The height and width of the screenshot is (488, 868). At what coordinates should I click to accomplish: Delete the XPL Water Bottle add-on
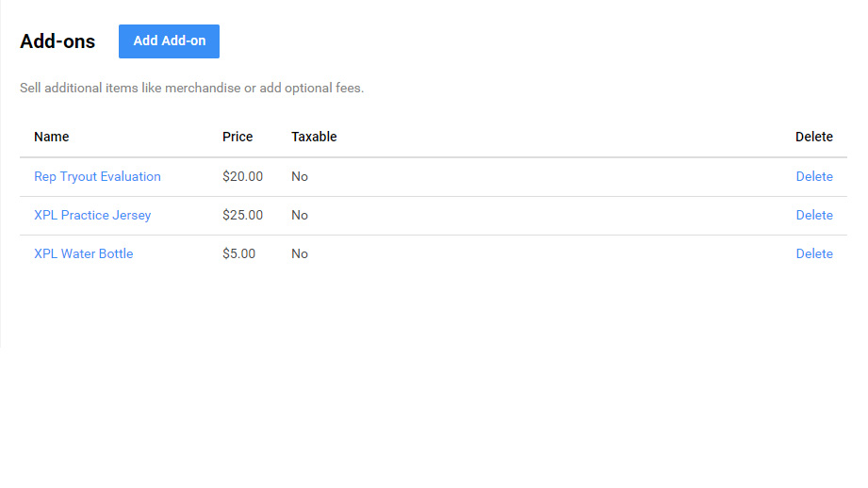tap(814, 253)
